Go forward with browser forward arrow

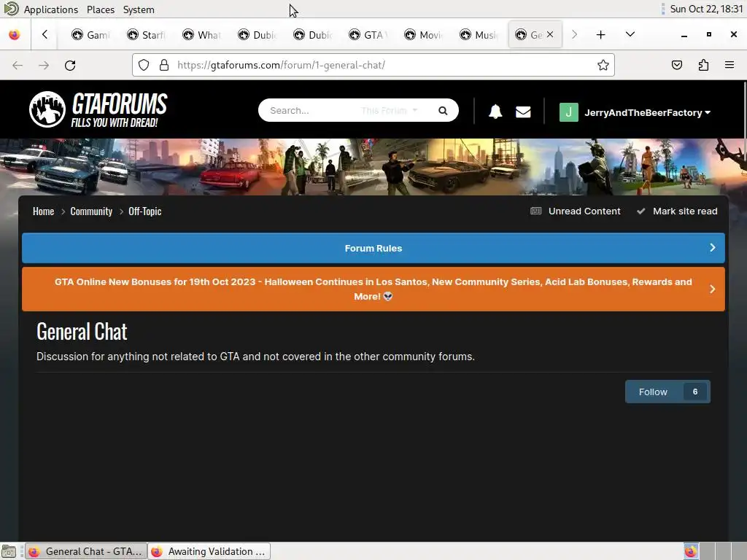click(x=44, y=65)
